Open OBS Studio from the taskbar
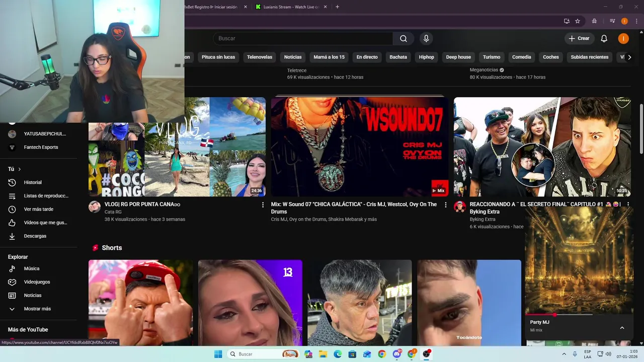 pyautogui.click(x=427, y=354)
